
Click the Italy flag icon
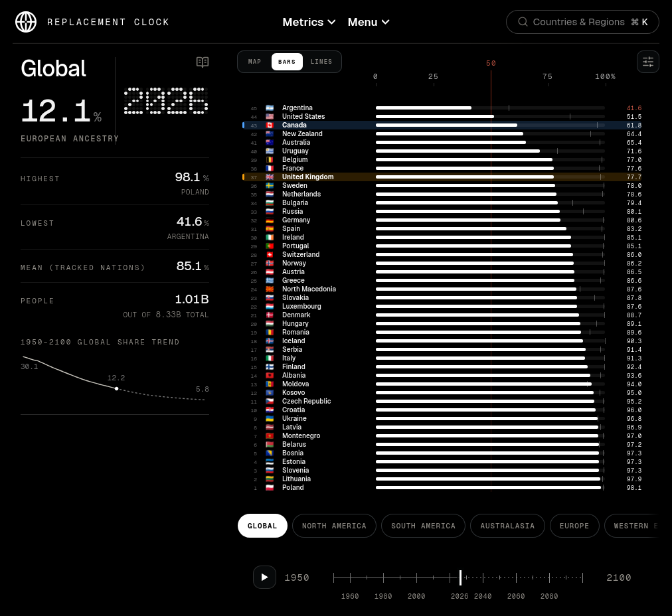(x=270, y=358)
